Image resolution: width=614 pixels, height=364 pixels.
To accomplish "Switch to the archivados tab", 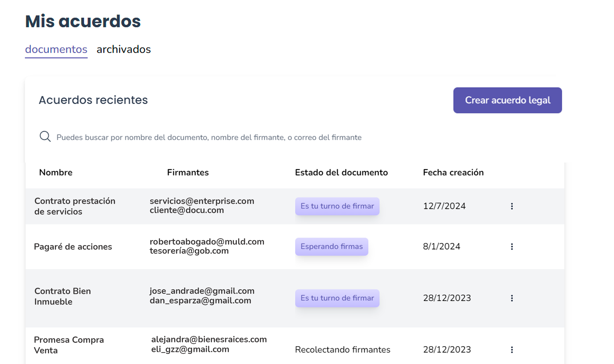I will point(123,49).
